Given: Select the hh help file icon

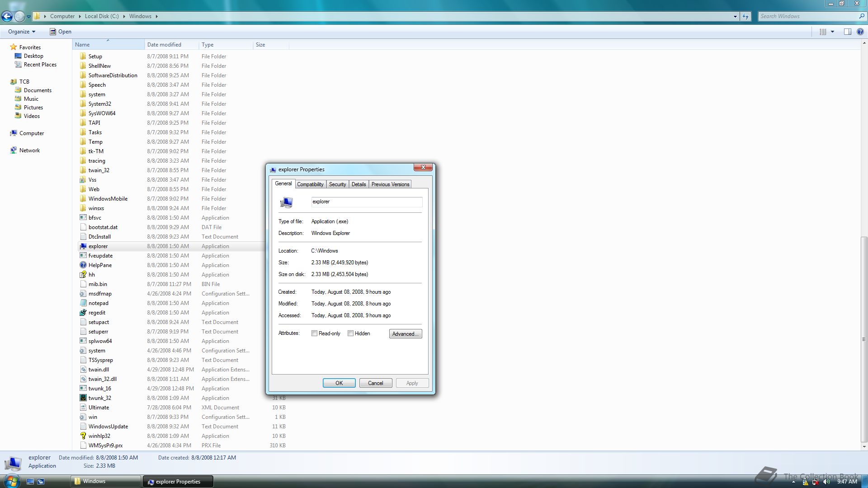Looking at the screenshot, I should 83,275.
